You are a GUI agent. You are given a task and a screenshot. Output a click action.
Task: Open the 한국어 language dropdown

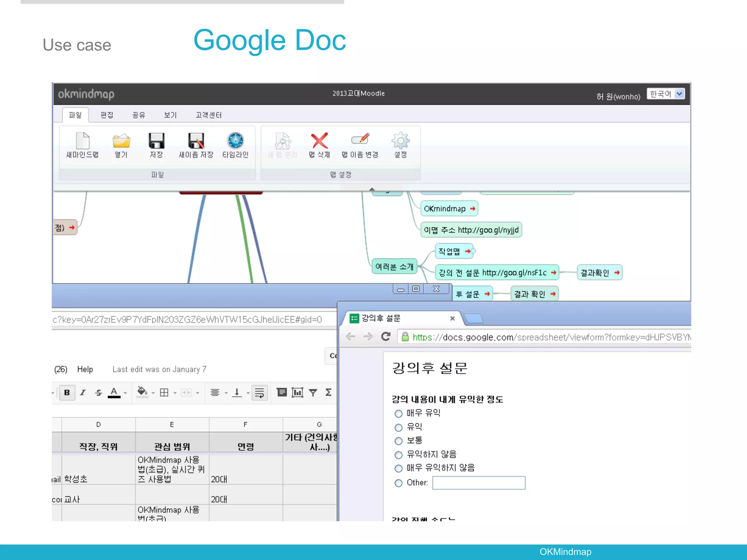click(x=666, y=94)
